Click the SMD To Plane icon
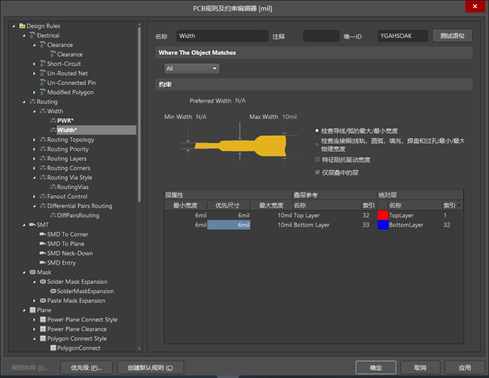Image resolution: width=489 pixels, height=378 pixels. click(43, 244)
